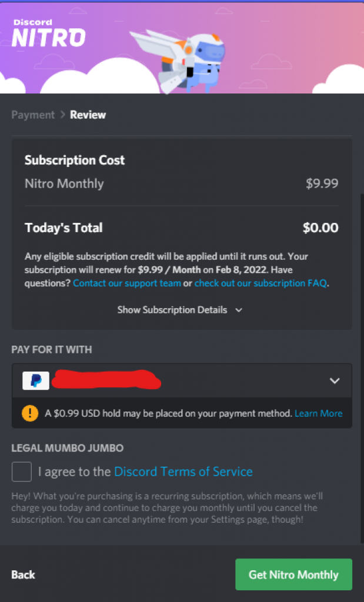The height and width of the screenshot is (602, 364).
Task: Click the Nitro Monthly price line
Action: [x=181, y=183]
